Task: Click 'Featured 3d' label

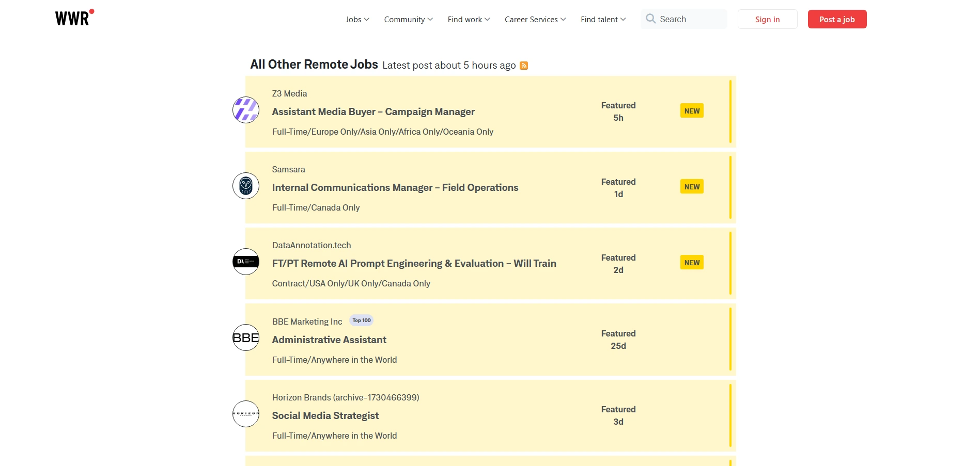Action: point(618,415)
